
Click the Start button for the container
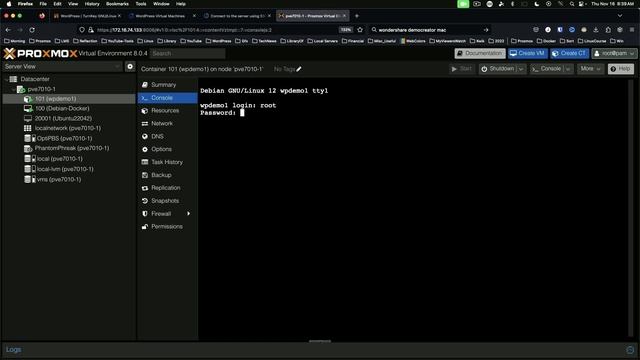tap(462, 69)
